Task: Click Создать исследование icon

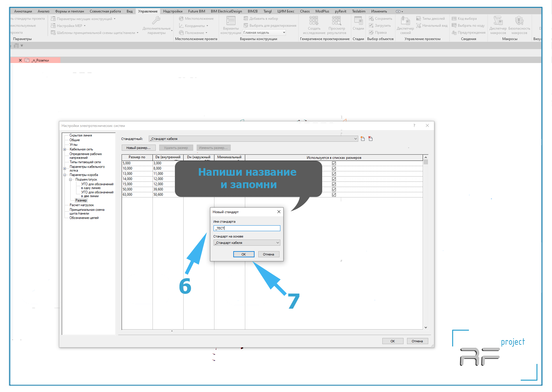Action: tap(314, 20)
